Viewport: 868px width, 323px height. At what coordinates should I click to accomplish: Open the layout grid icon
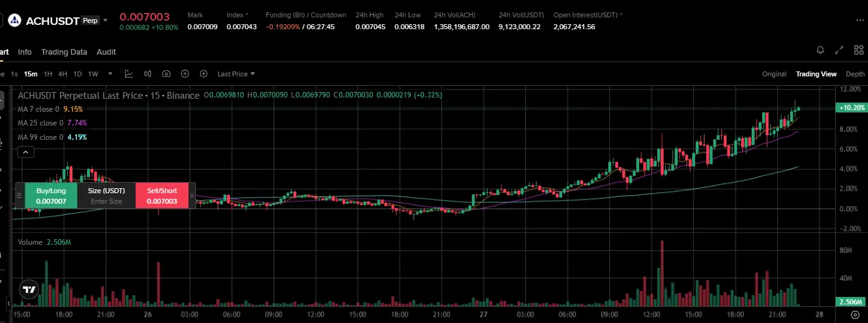point(859,50)
